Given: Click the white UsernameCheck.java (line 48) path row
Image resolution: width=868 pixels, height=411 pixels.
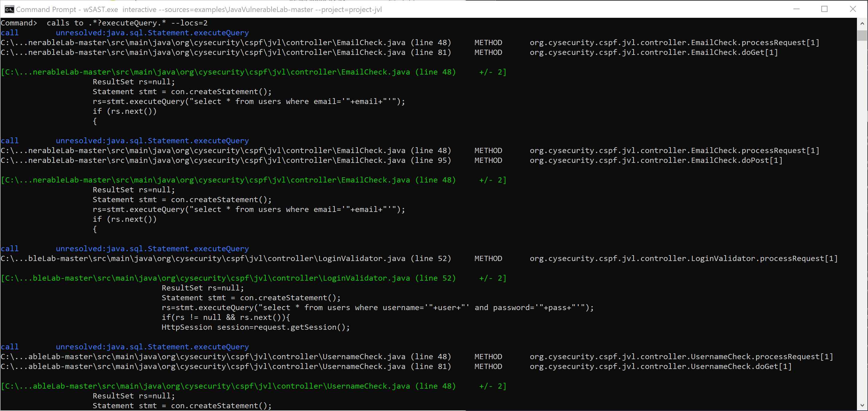Looking at the screenshot, I should [226, 357].
